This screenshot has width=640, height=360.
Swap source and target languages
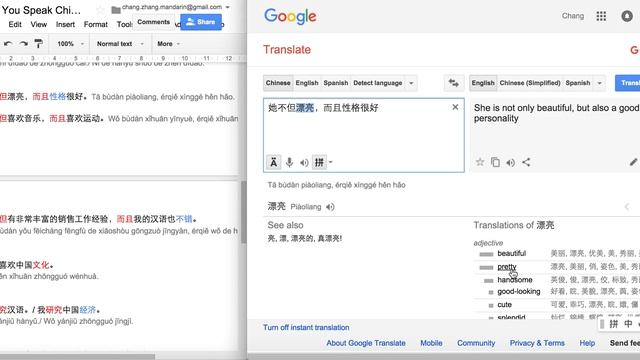(453, 83)
